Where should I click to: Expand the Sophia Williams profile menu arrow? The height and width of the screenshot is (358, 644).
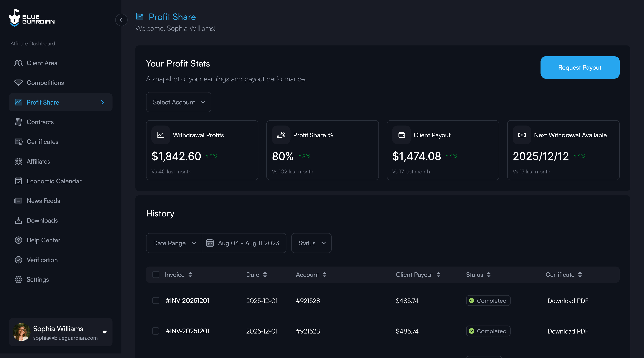(105, 332)
